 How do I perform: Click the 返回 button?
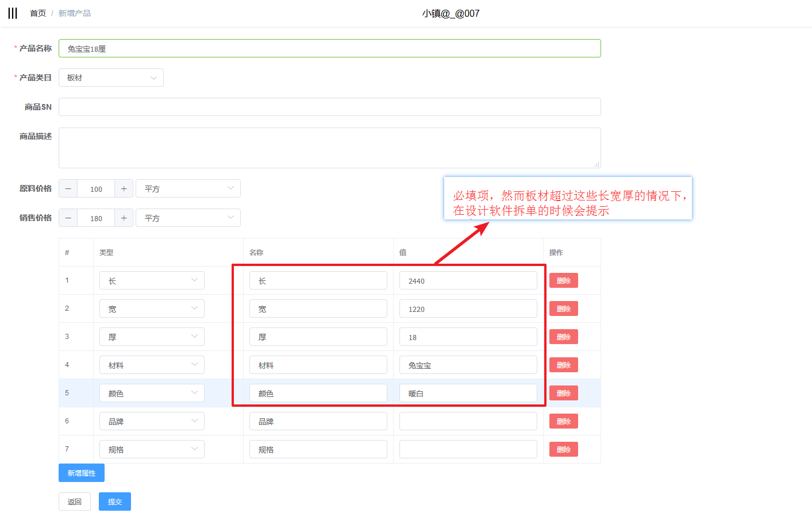75,502
